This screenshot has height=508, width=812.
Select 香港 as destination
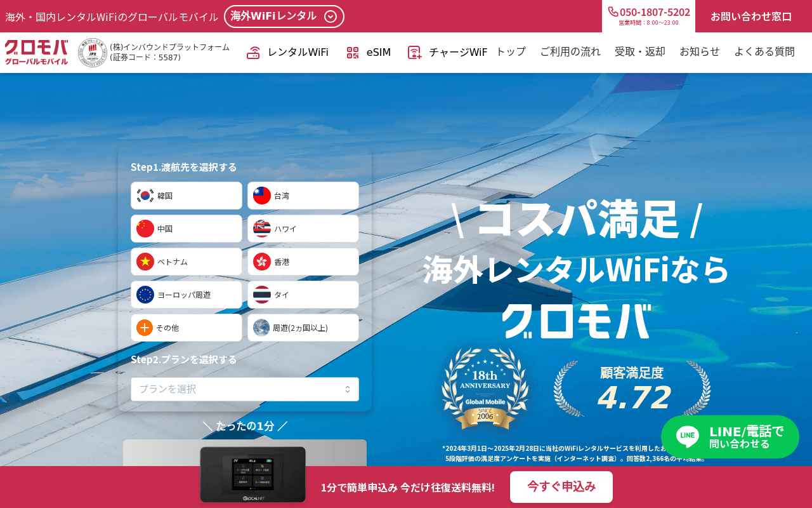point(303,262)
